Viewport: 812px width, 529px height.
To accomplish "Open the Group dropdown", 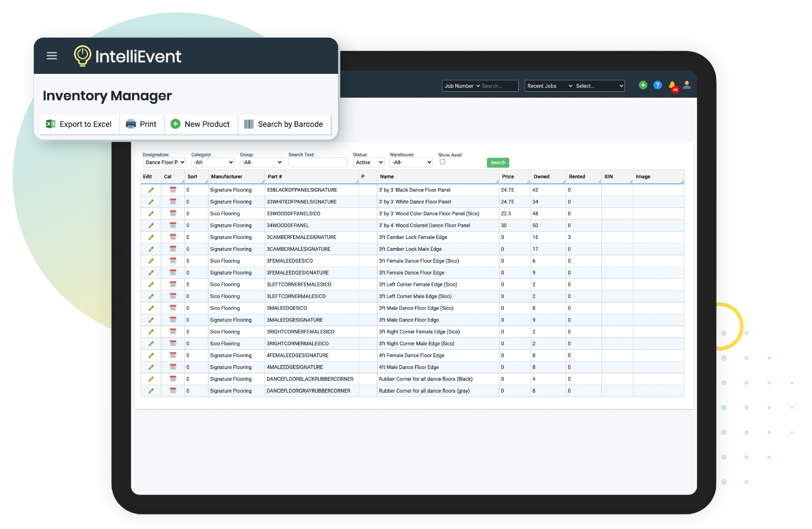I will click(261, 162).
